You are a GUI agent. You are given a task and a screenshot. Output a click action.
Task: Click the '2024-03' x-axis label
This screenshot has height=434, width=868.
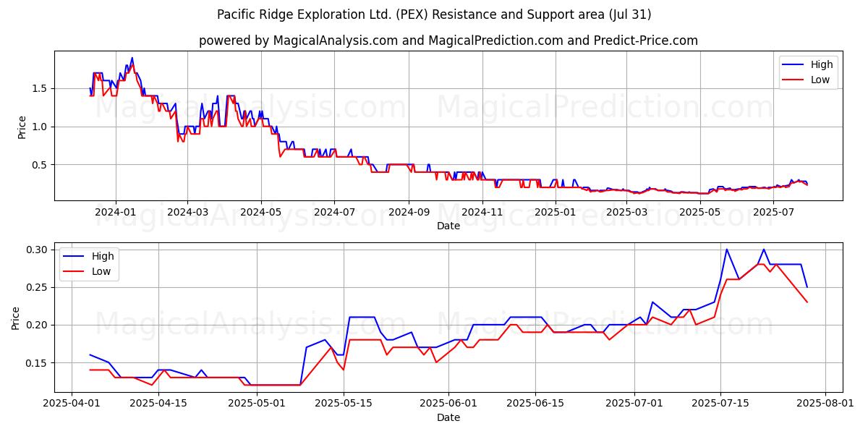[187, 212]
